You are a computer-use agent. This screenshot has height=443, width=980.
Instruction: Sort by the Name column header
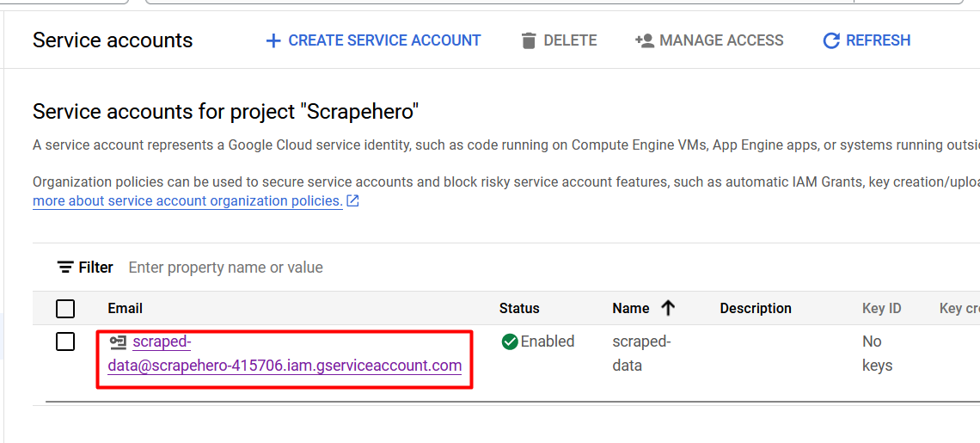[631, 308]
